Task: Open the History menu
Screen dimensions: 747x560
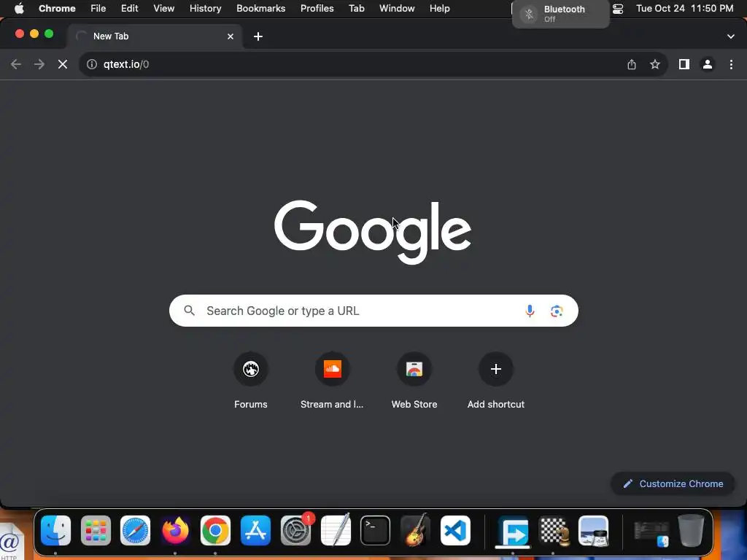Action: pos(205,9)
